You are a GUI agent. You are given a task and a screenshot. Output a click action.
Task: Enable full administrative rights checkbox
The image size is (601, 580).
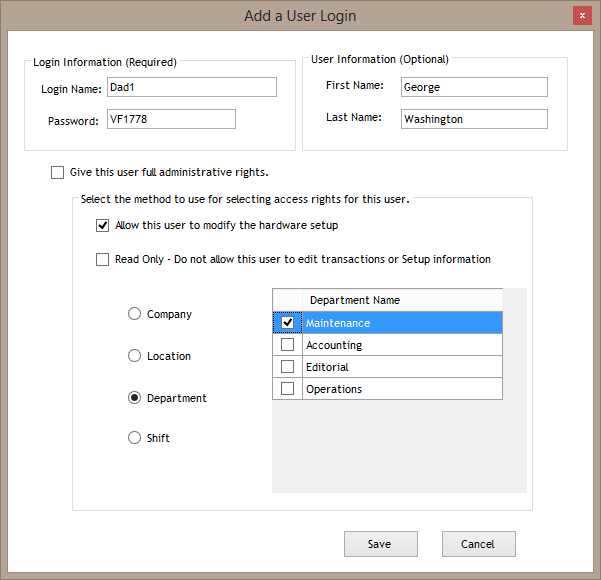57,172
